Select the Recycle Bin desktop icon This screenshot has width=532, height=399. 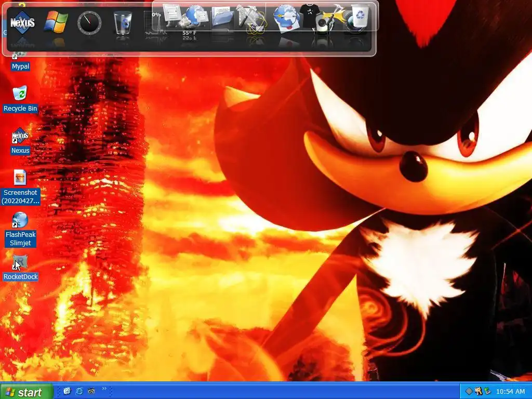click(20, 99)
